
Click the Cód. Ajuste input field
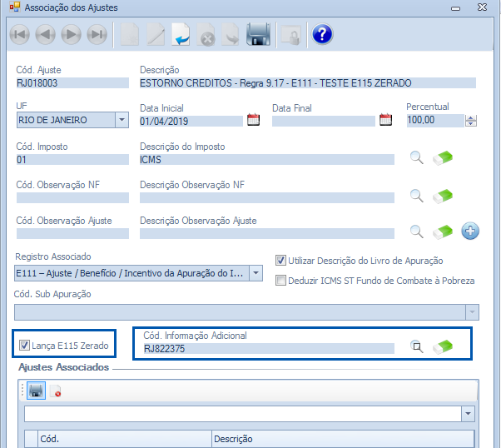tap(72, 83)
